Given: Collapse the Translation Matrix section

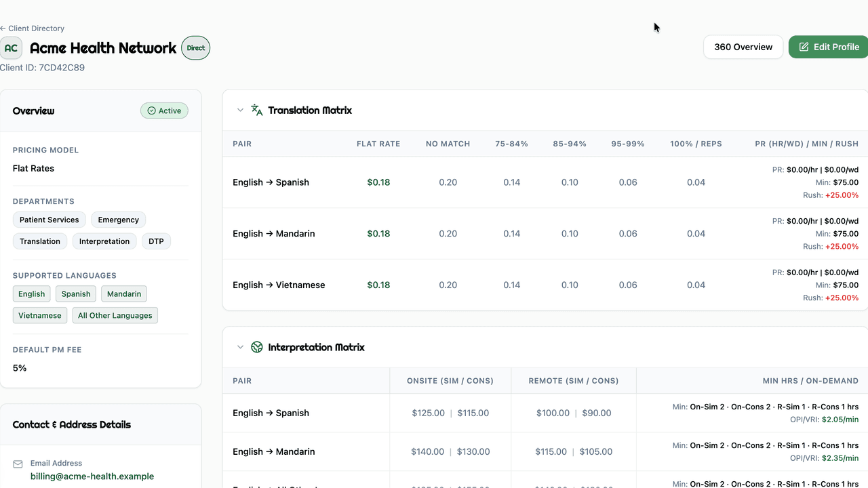Looking at the screenshot, I should (x=240, y=110).
